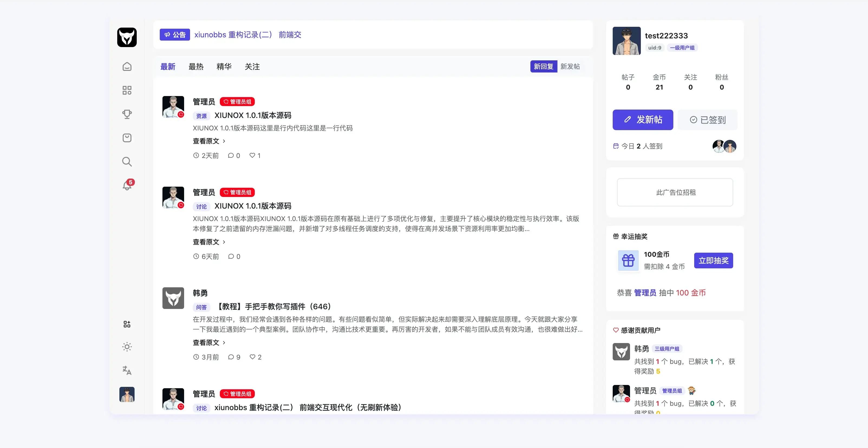The width and height of the screenshot is (868, 448).
Task: Click comment icon on 6天前 post
Action: click(x=231, y=256)
